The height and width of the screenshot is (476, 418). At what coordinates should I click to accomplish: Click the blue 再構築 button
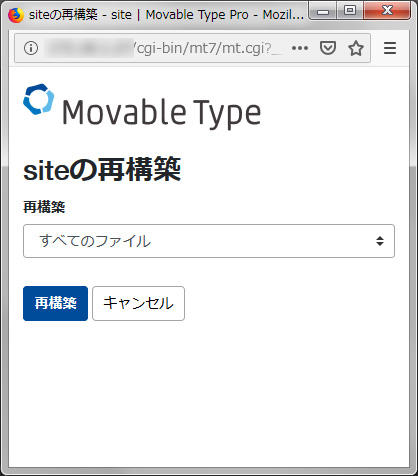55,303
